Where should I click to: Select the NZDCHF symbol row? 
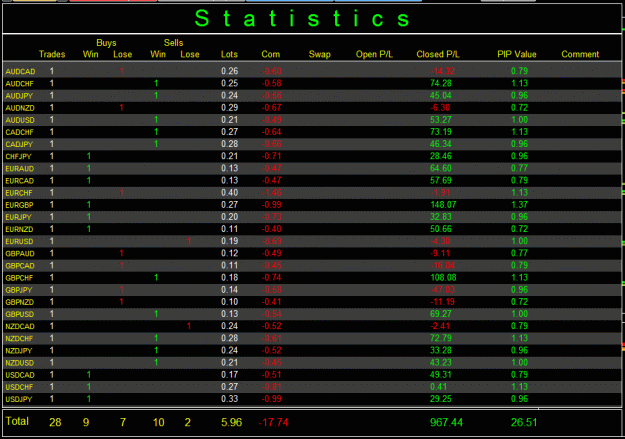(x=312, y=339)
